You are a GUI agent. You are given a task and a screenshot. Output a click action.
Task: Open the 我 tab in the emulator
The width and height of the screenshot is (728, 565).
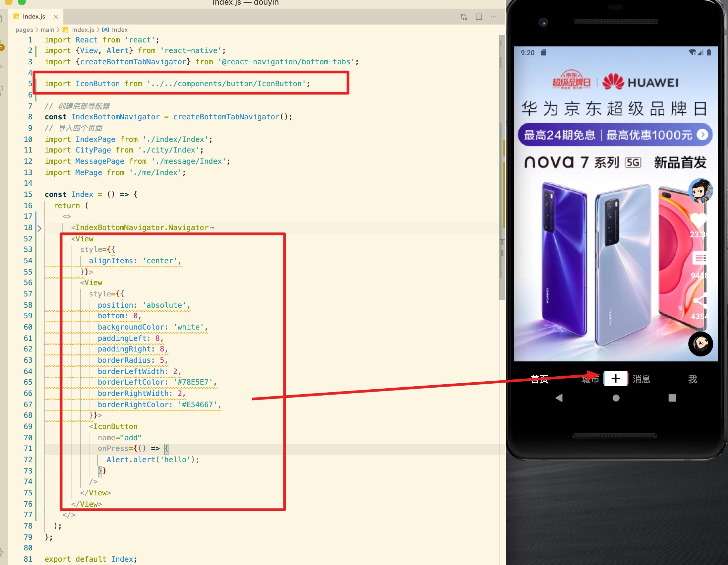pyautogui.click(x=693, y=379)
